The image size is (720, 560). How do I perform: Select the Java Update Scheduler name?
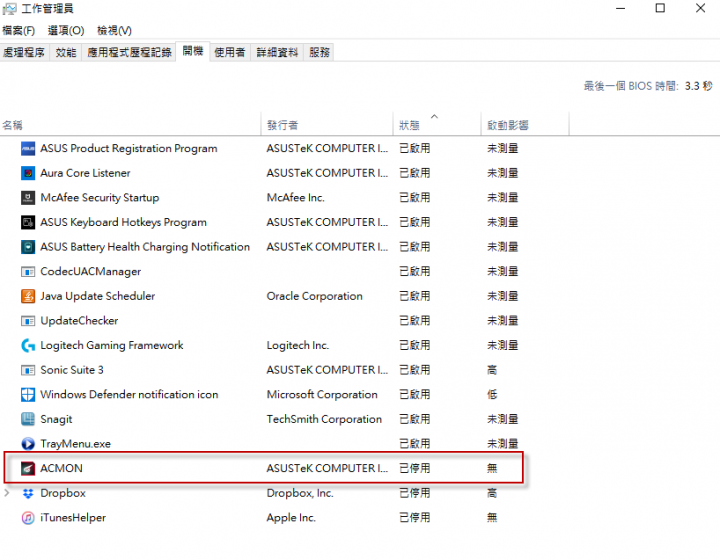(x=98, y=296)
